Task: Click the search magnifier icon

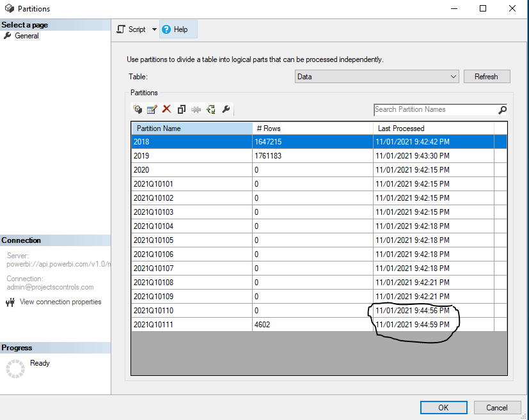Action: point(502,110)
